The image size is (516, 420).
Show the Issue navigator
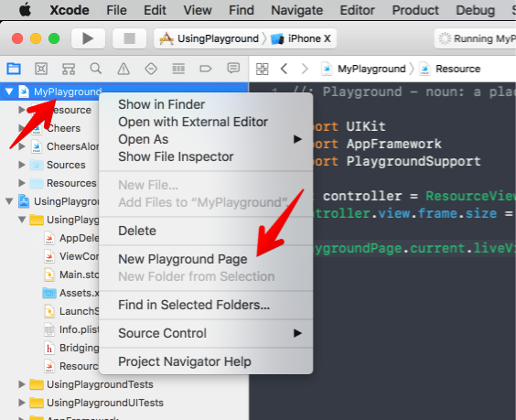coord(124,69)
